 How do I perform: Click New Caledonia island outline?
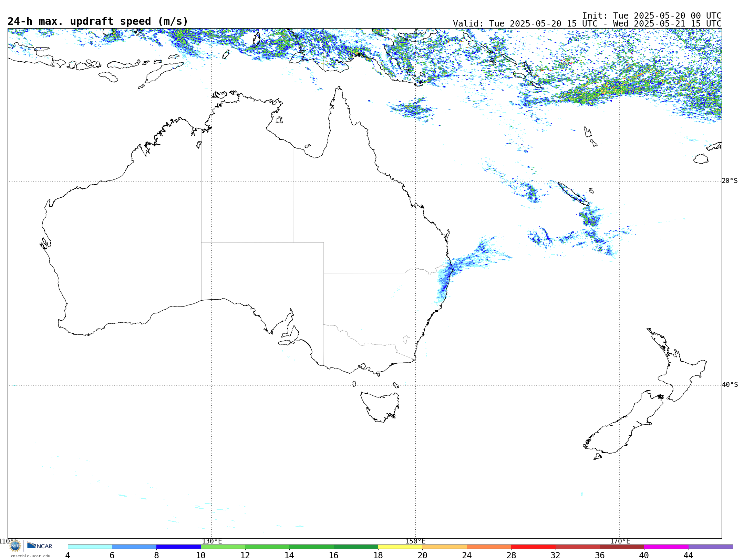click(x=573, y=194)
